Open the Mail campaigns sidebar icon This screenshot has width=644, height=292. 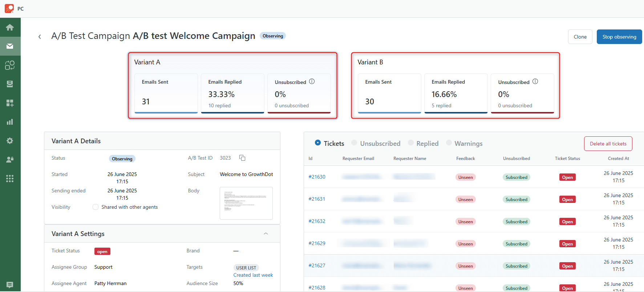coord(10,46)
